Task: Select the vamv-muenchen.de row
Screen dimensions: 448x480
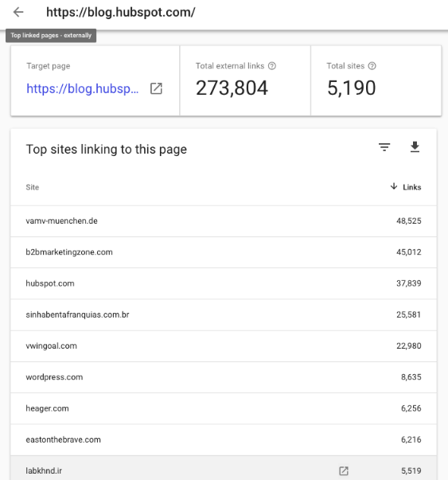Action: pyautogui.click(x=224, y=221)
